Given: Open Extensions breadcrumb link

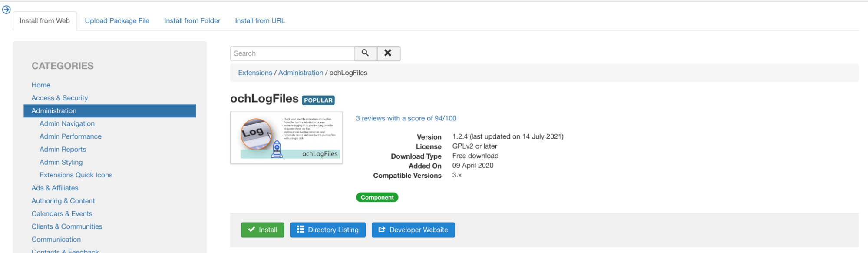Looking at the screenshot, I should coord(255,73).
